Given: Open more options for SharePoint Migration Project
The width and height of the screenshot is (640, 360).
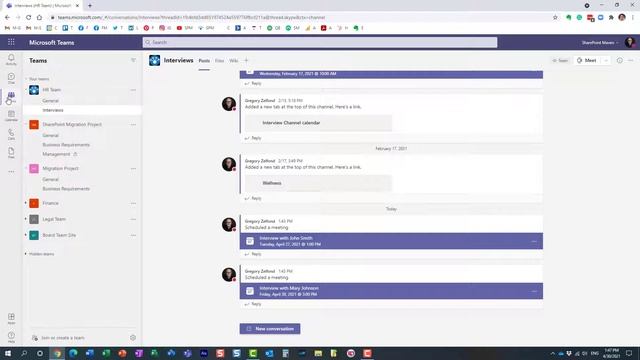Looking at the screenshot, I should pos(133,124).
